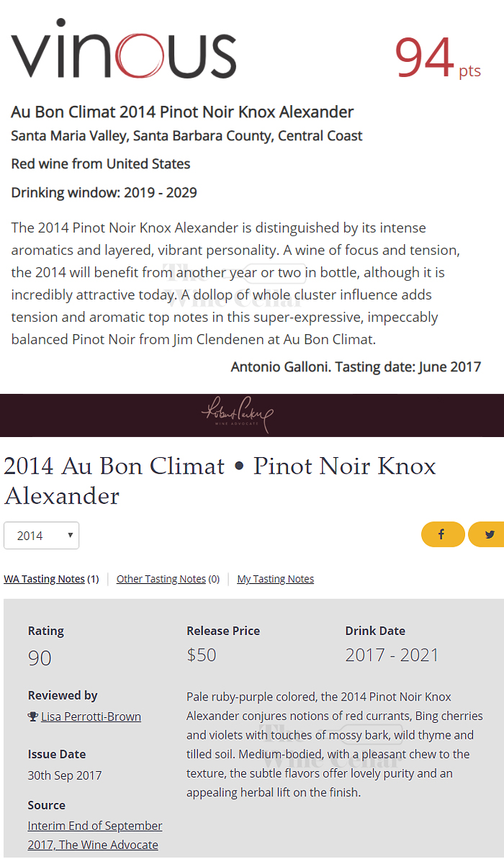The image size is (504, 859).
Task: Click the Twitter share icon
Action: coord(487,534)
